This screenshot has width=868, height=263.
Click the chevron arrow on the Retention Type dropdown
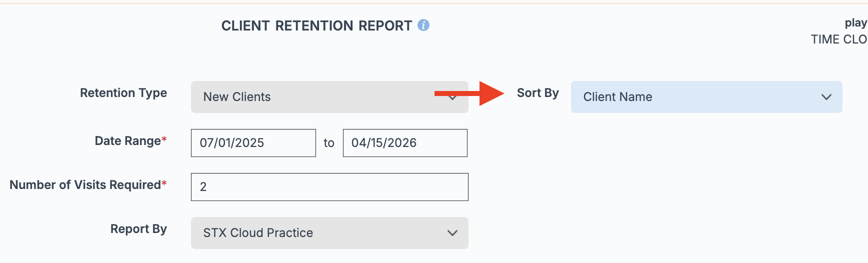pyautogui.click(x=453, y=98)
